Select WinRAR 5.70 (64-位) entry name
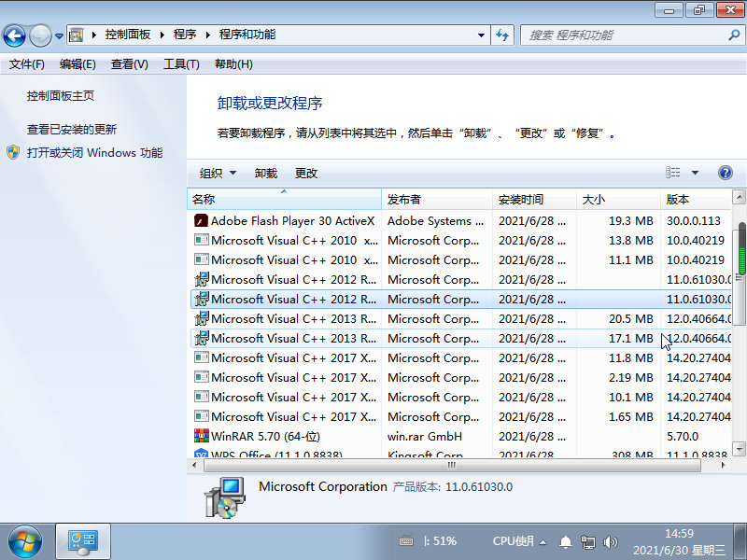Viewport: 747px width, 560px height. pyautogui.click(x=265, y=436)
